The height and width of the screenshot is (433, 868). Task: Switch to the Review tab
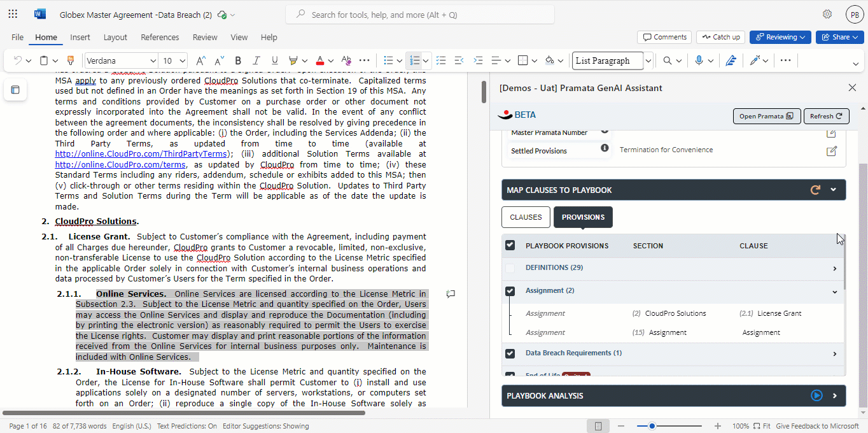(x=205, y=37)
